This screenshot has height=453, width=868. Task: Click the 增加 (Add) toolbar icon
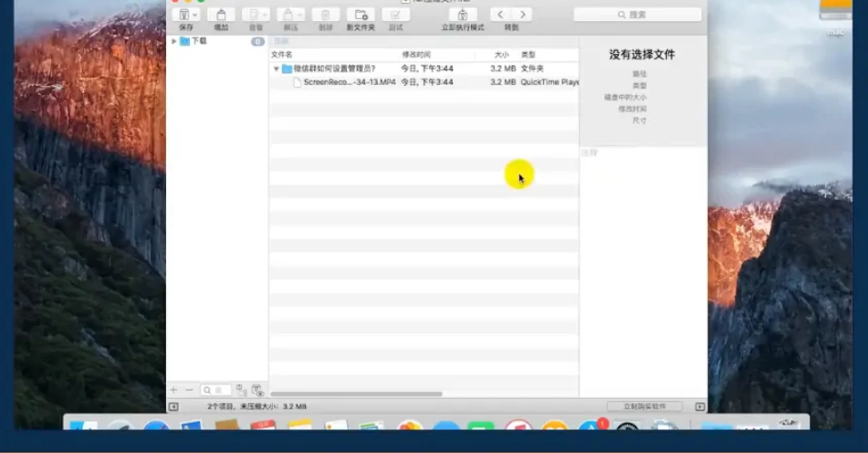[x=220, y=15]
